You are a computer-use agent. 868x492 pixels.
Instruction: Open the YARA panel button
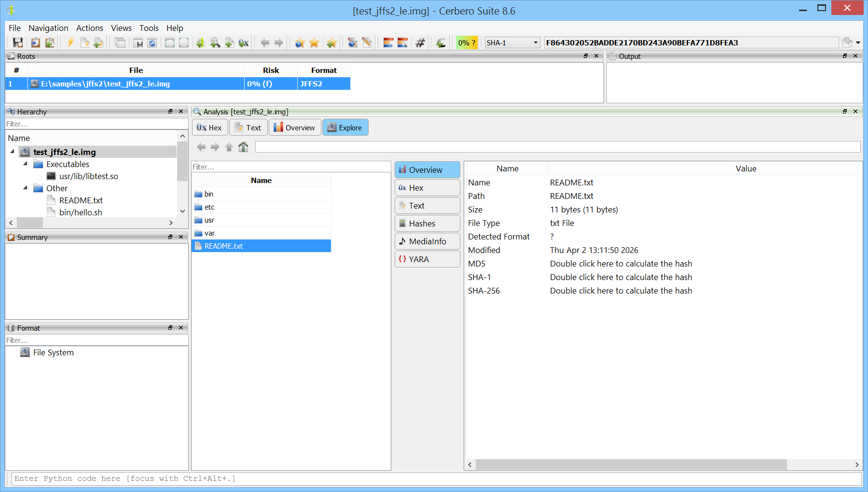pyautogui.click(x=427, y=259)
